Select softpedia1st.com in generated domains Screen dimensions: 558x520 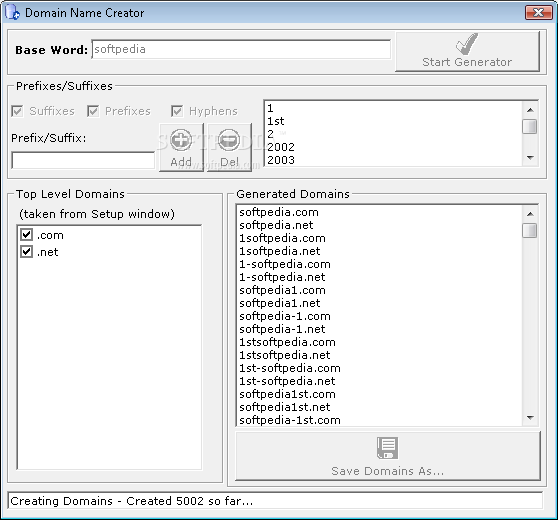[x=380, y=394]
